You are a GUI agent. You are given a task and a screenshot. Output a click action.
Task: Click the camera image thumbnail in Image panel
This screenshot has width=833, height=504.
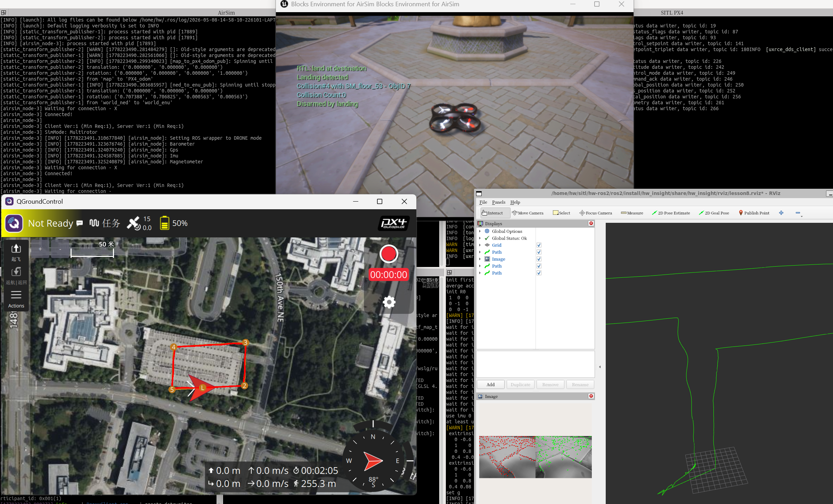[x=536, y=457]
